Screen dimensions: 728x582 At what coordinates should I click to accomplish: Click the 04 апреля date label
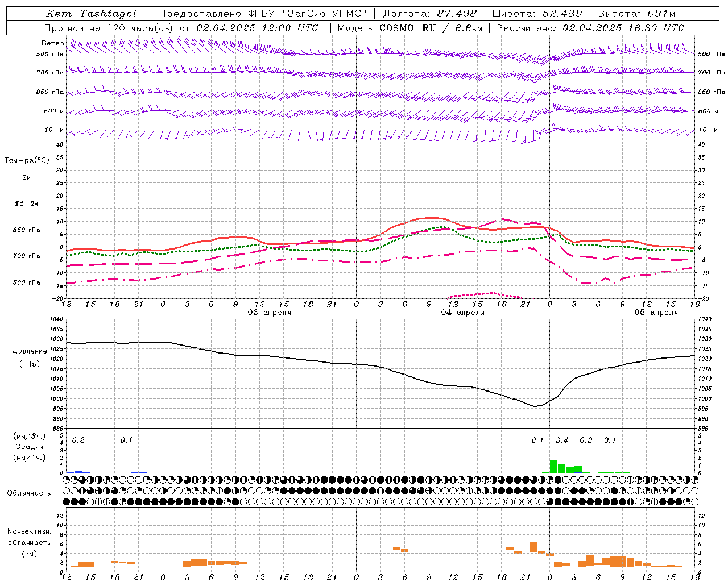(x=463, y=312)
